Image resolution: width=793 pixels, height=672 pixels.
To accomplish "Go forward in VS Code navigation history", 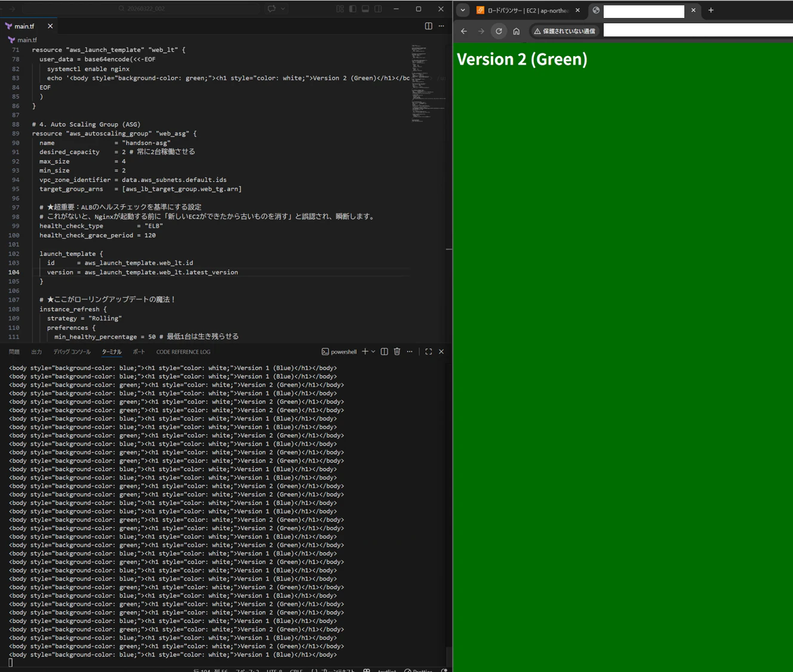I will (12, 9).
